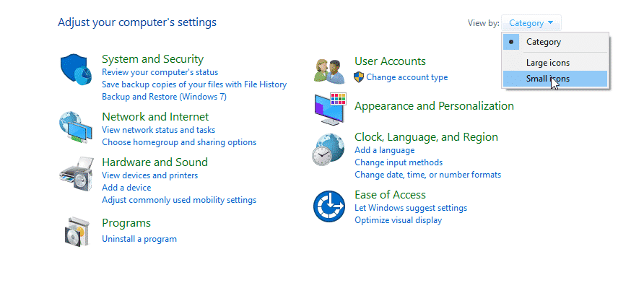644x301 pixels.
Task: Open Change account type link
Action: [x=406, y=77]
